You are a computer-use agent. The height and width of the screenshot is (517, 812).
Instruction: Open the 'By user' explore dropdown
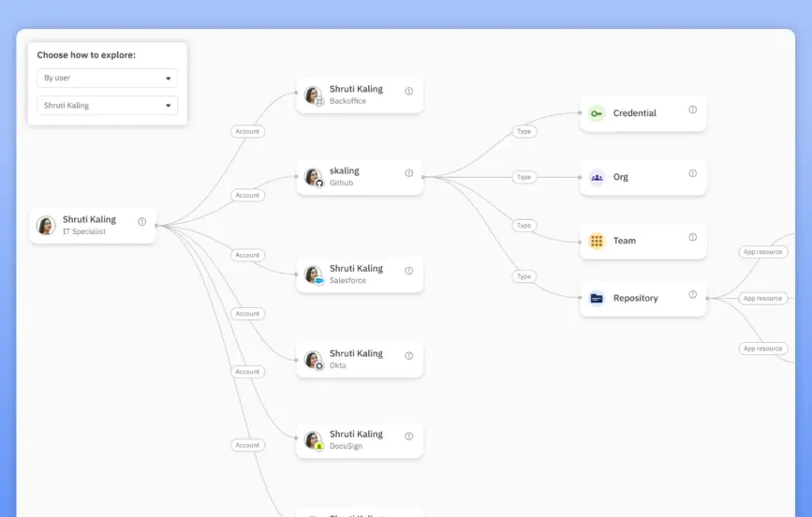[107, 79]
